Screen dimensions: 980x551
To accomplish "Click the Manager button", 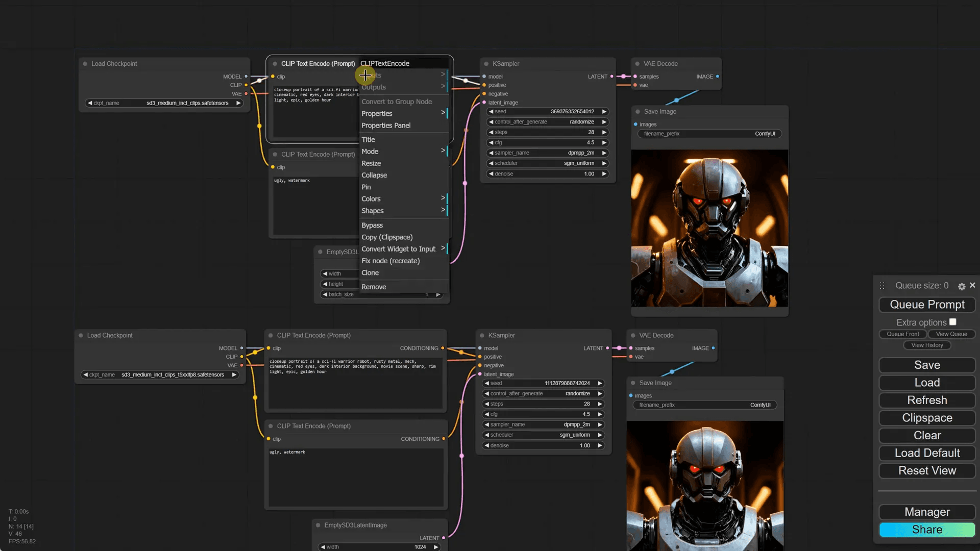I will [927, 512].
